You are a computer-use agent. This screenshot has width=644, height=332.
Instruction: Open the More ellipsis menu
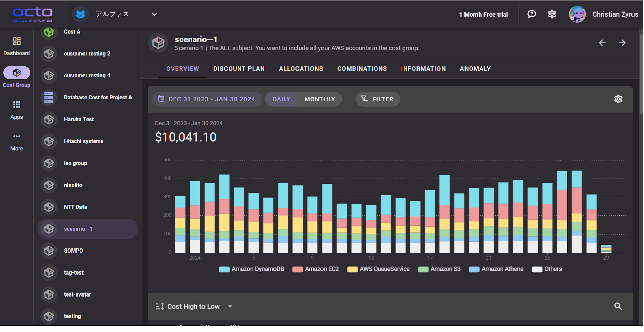(x=17, y=136)
